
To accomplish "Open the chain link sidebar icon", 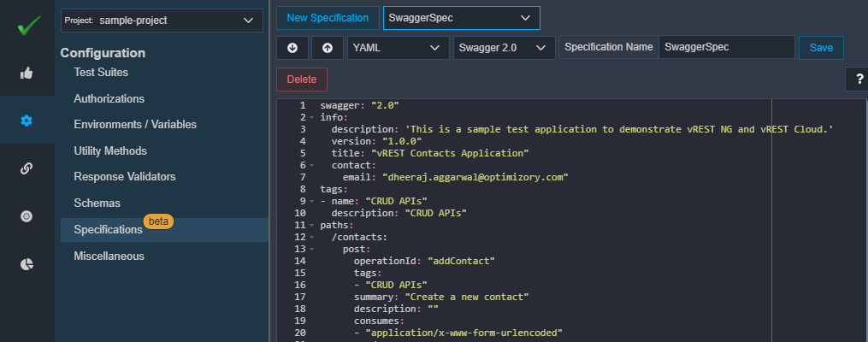I will tap(27, 168).
